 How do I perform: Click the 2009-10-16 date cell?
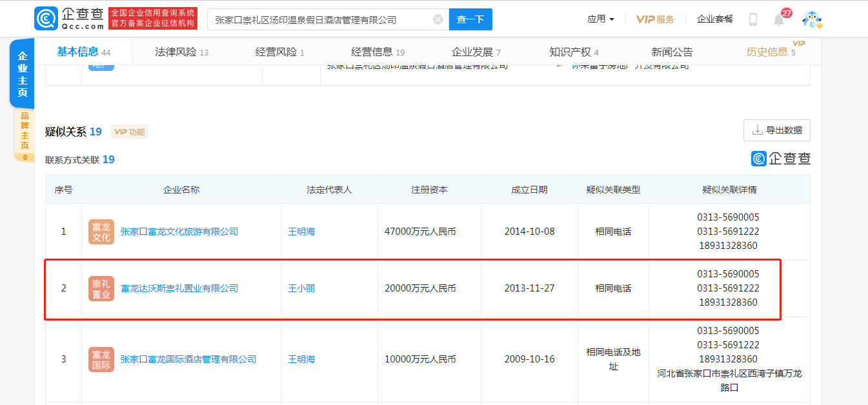pos(529,359)
